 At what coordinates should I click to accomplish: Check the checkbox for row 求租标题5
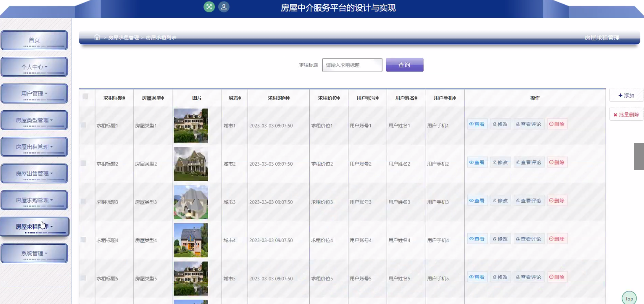click(x=83, y=278)
